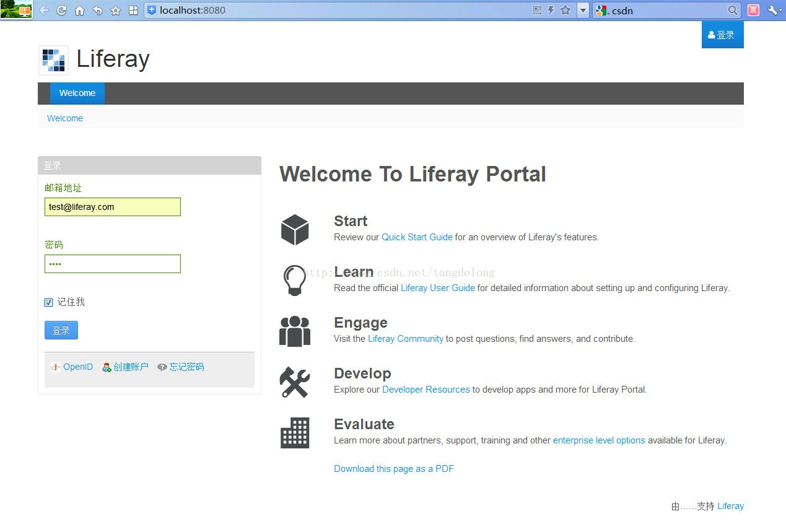The height and width of the screenshot is (532, 786).
Task: Click the Liferay logo image
Action: click(x=53, y=60)
